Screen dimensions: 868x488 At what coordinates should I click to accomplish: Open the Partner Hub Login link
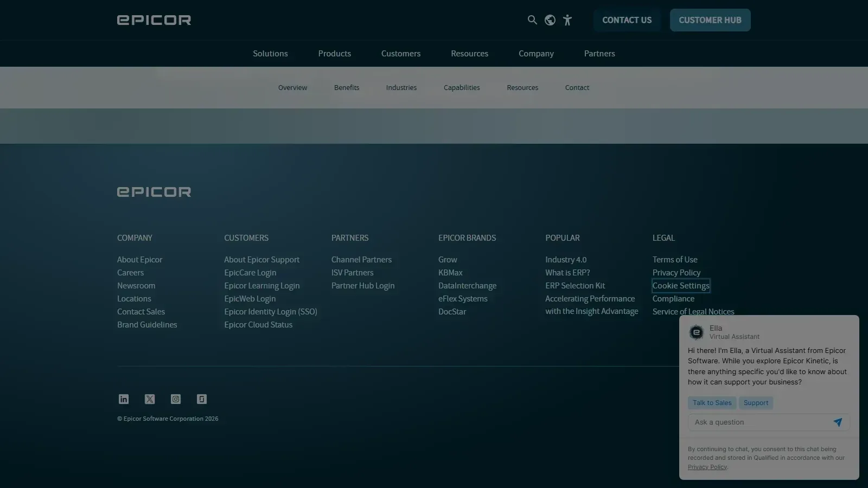tap(363, 286)
